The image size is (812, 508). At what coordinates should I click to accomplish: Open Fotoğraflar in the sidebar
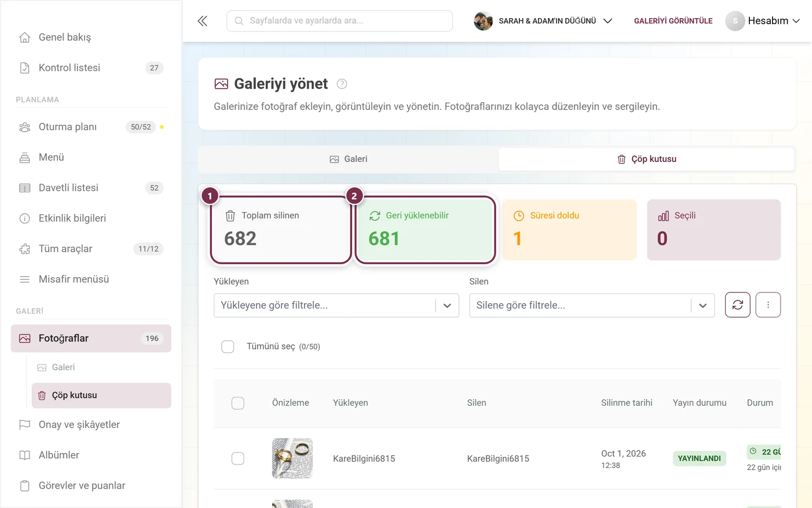91,339
